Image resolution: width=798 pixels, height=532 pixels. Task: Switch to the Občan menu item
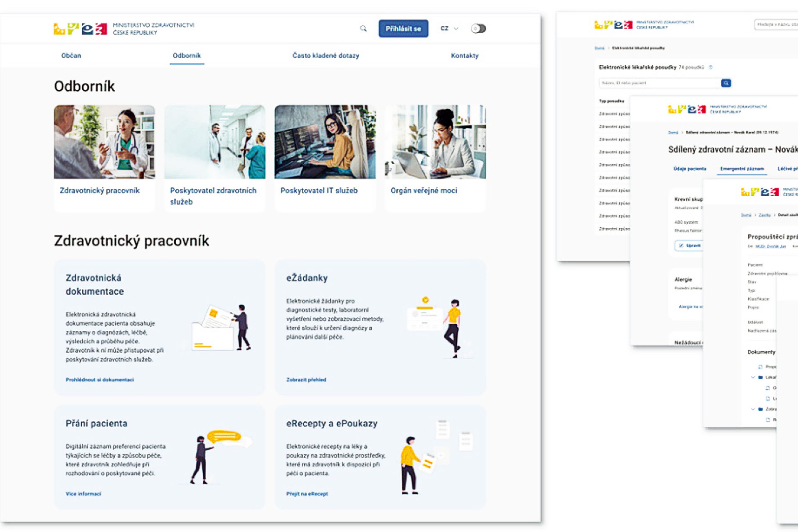coord(71,56)
